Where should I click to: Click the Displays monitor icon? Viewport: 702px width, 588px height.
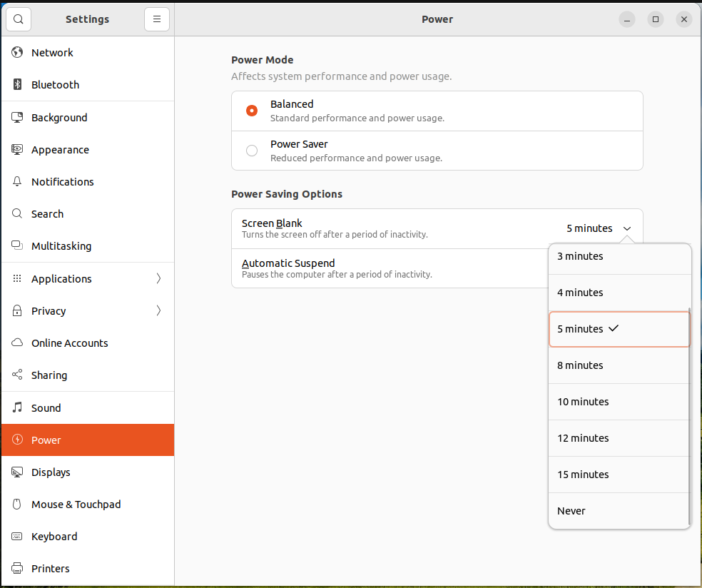(x=17, y=472)
